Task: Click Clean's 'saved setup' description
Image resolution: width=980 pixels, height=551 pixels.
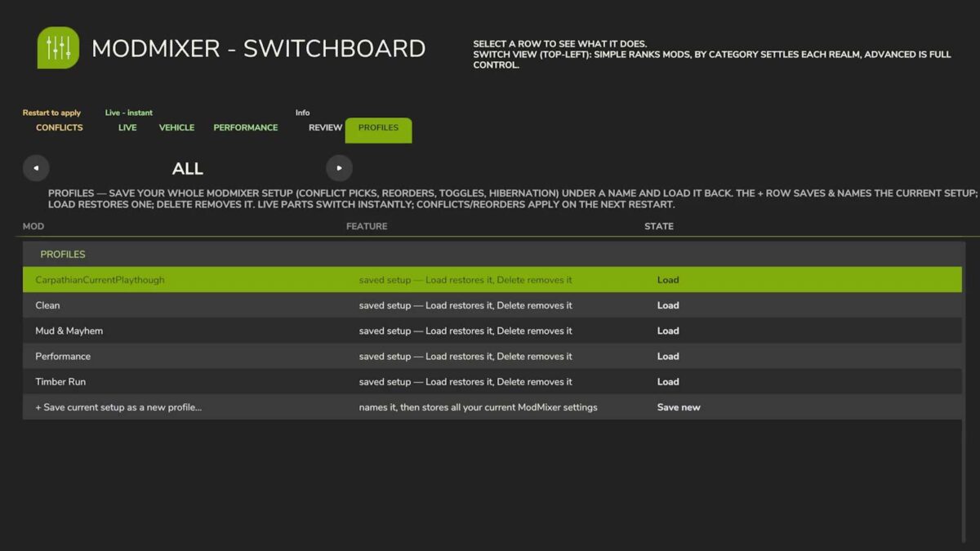Action: pyautogui.click(x=465, y=305)
